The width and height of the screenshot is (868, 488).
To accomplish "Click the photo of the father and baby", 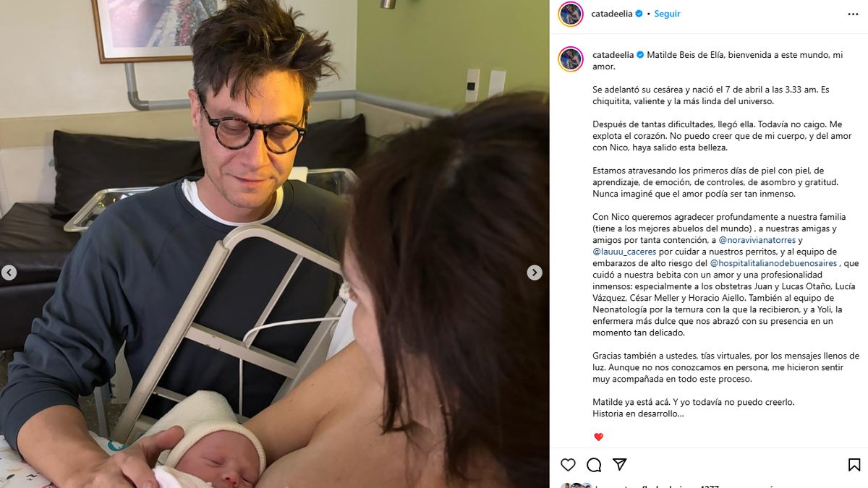I will (275, 244).
